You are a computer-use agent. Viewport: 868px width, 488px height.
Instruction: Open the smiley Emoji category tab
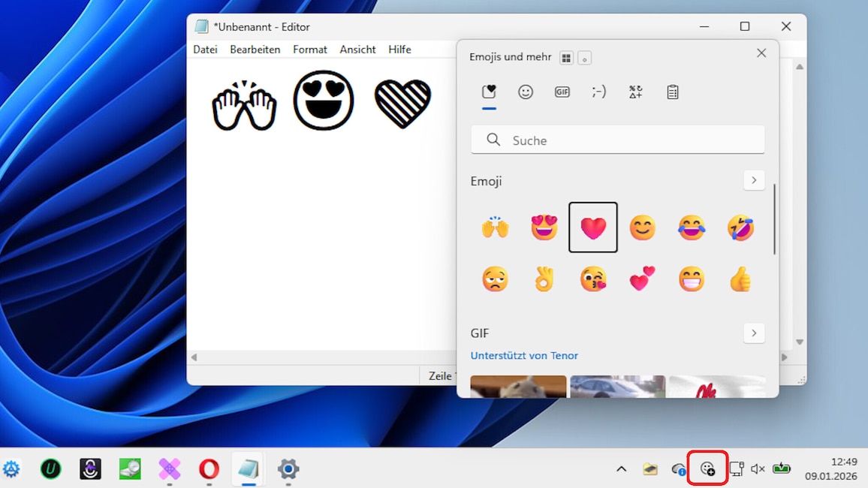(x=526, y=92)
